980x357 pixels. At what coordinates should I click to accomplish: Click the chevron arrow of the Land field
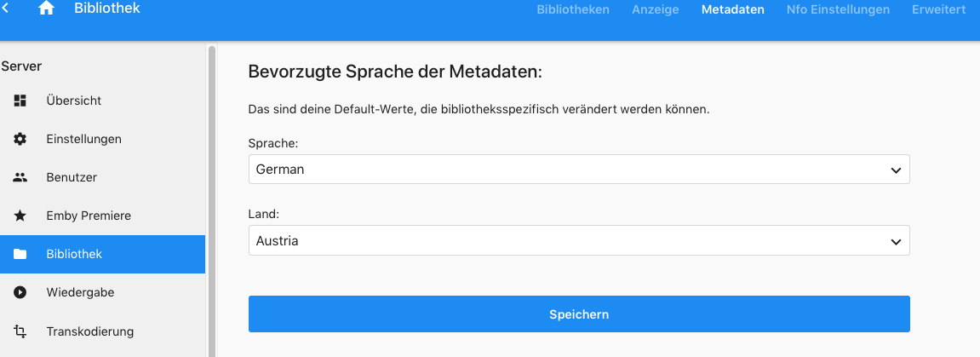coord(896,241)
